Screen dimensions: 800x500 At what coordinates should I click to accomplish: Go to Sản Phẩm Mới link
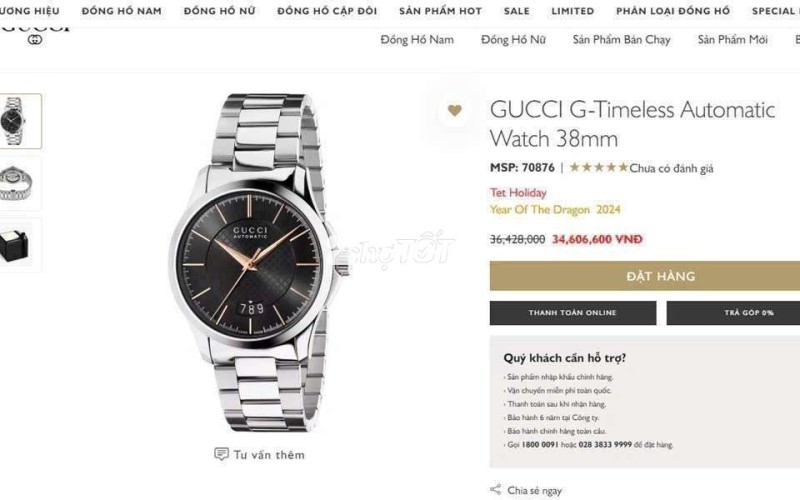pyautogui.click(x=733, y=40)
